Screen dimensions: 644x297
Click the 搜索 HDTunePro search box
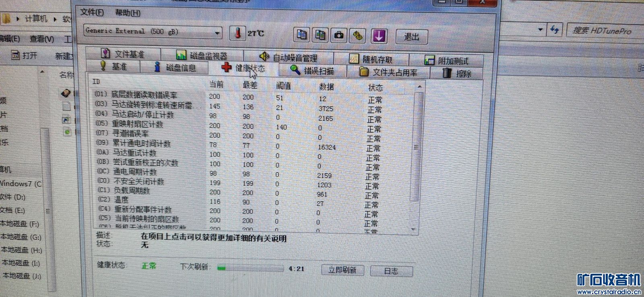click(605, 31)
